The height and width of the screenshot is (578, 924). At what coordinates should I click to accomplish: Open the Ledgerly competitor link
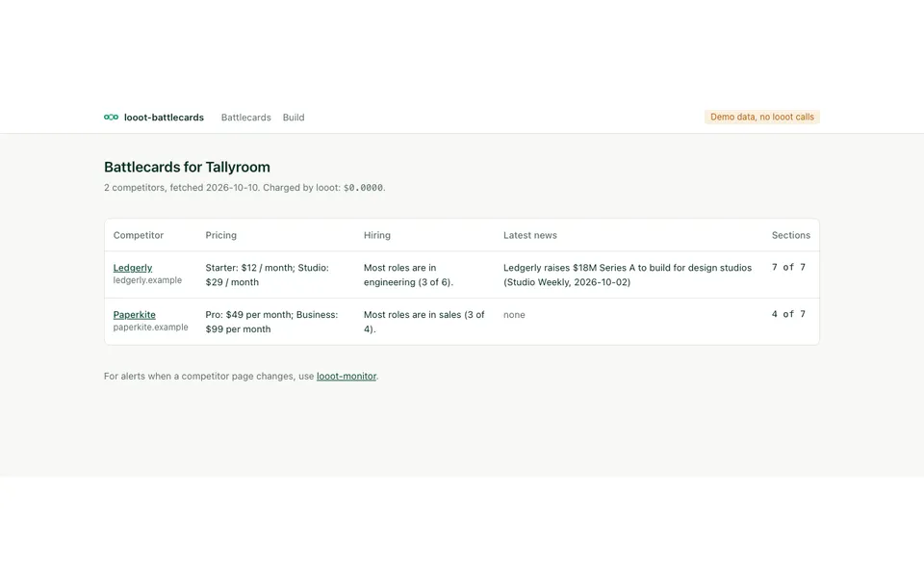click(133, 268)
